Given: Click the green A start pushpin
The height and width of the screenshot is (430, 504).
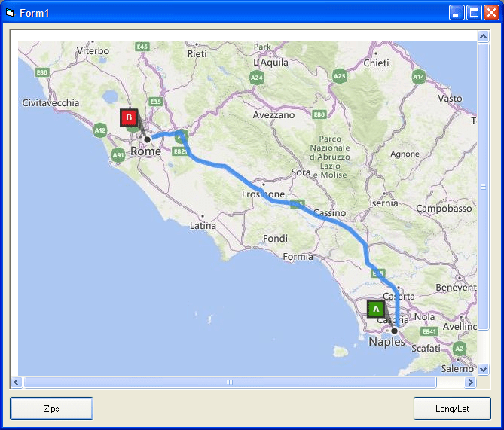Looking at the screenshot, I should pyautogui.click(x=376, y=310).
